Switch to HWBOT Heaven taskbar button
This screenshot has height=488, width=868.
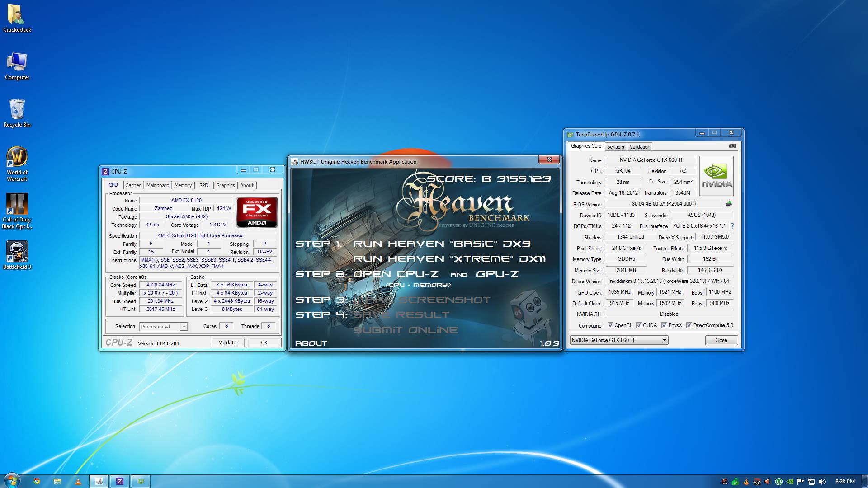click(x=99, y=481)
